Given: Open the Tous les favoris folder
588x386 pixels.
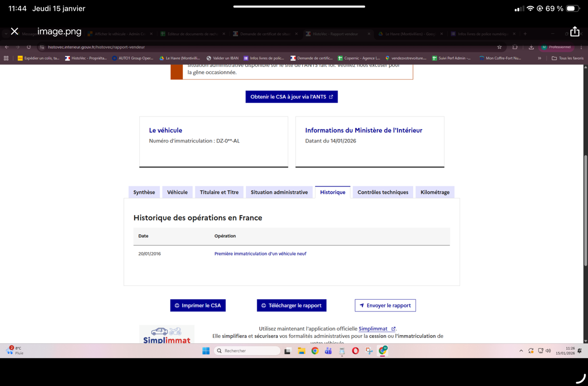Looking at the screenshot, I should coord(567,58).
